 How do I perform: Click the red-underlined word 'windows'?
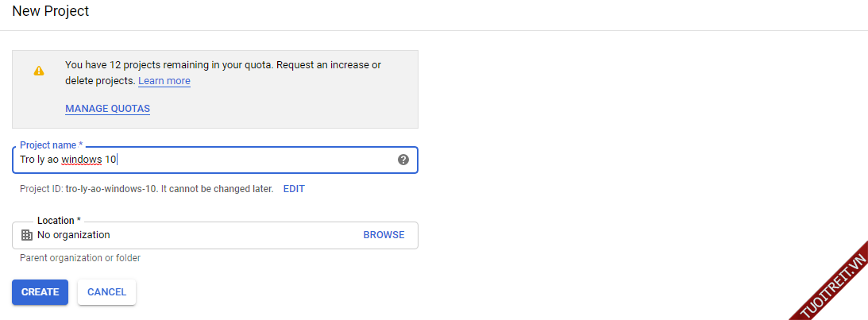coord(82,160)
